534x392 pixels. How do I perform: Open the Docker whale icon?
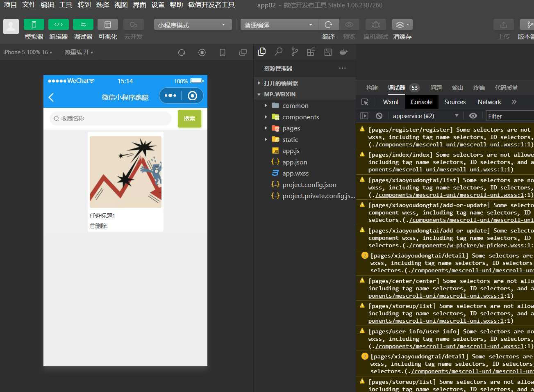click(344, 52)
